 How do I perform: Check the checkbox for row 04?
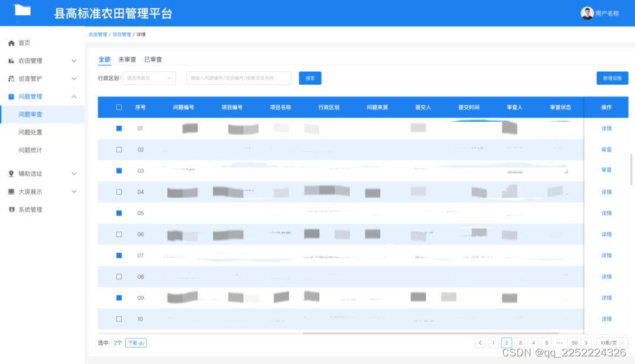coord(119,192)
